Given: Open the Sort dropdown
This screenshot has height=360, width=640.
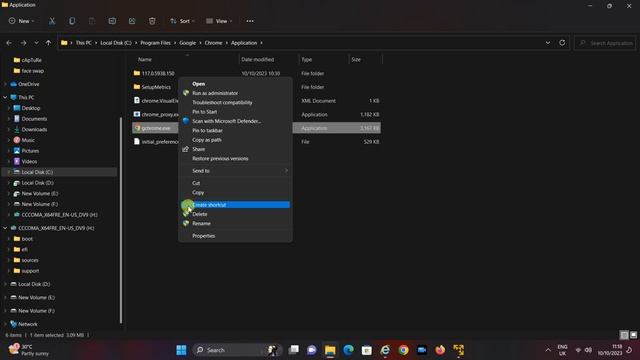Looking at the screenshot, I should pyautogui.click(x=182, y=21).
